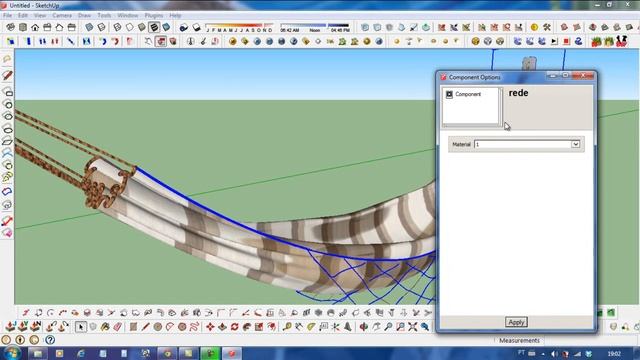Screen dimensions: 640x360
Task: Choose the Circle drawing tool
Action: pyautogui.click(x=158, y=327)
